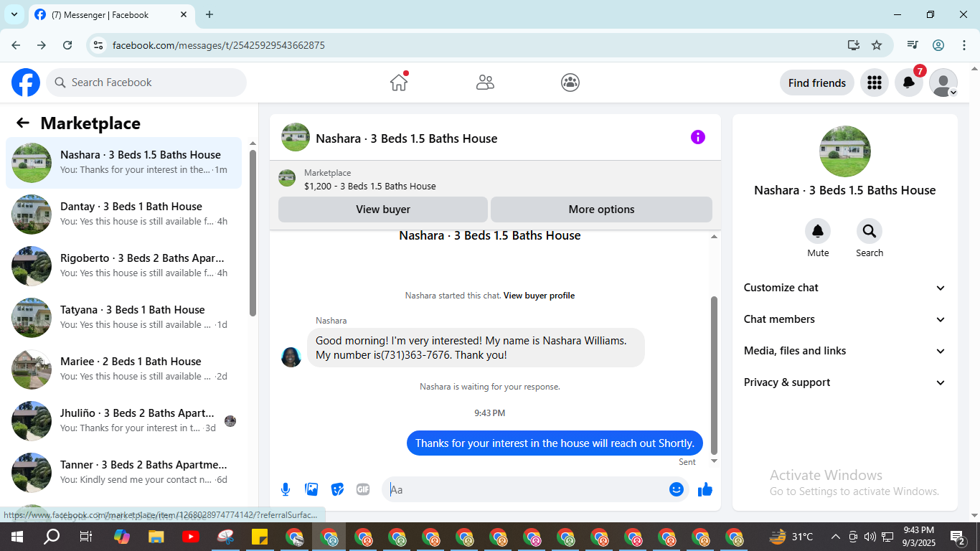Select the Nashara 3 Beds 1.5 Baths chat

coord(123,163)
